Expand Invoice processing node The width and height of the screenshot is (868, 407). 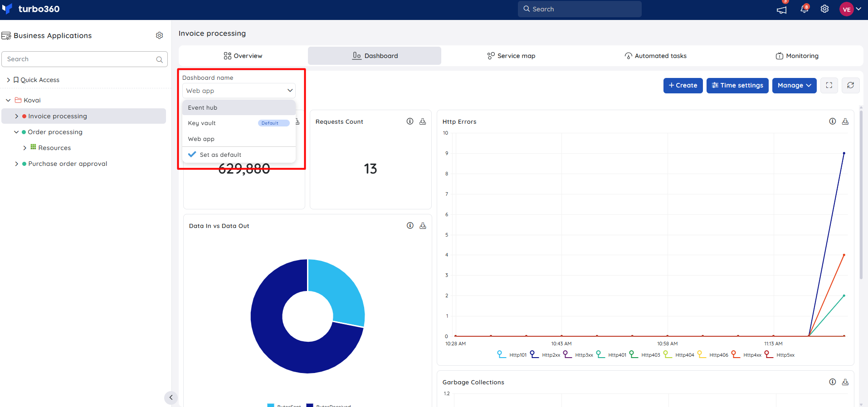17,116
